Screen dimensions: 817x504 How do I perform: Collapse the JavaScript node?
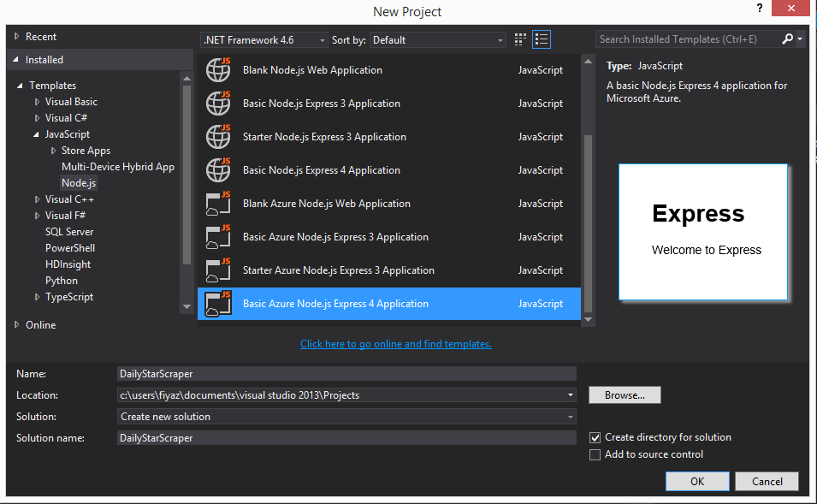point(36,134)
